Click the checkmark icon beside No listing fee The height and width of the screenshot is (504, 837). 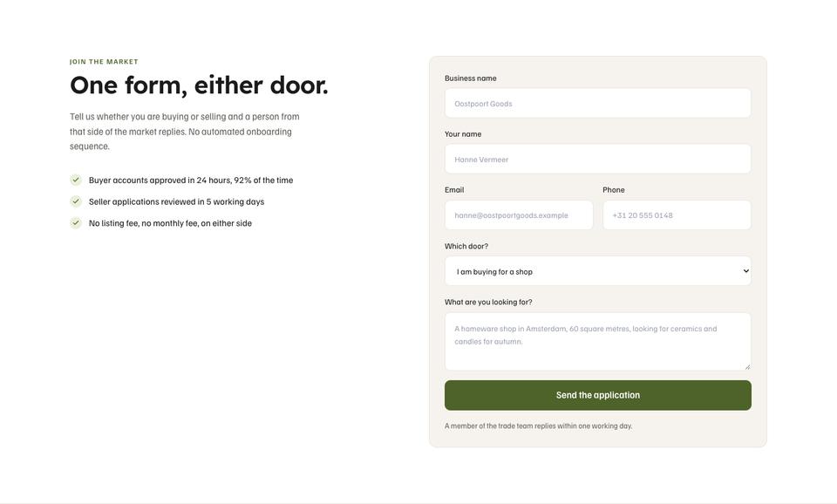click(x=76, y=222)
